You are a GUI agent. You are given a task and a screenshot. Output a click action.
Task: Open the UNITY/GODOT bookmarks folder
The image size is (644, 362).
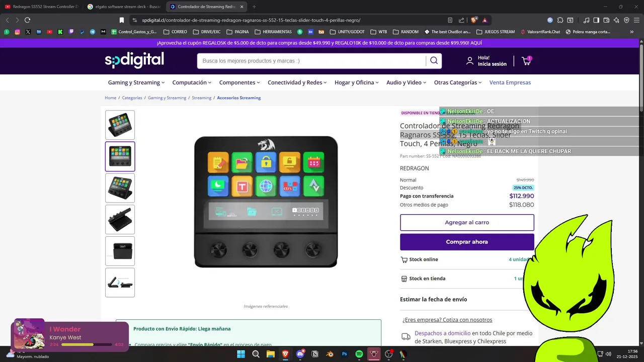coord(347,32)
